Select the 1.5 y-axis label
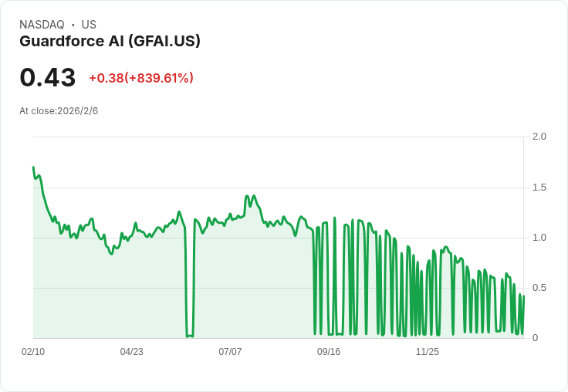Screen dimensions: 568x392 point(539,187)
